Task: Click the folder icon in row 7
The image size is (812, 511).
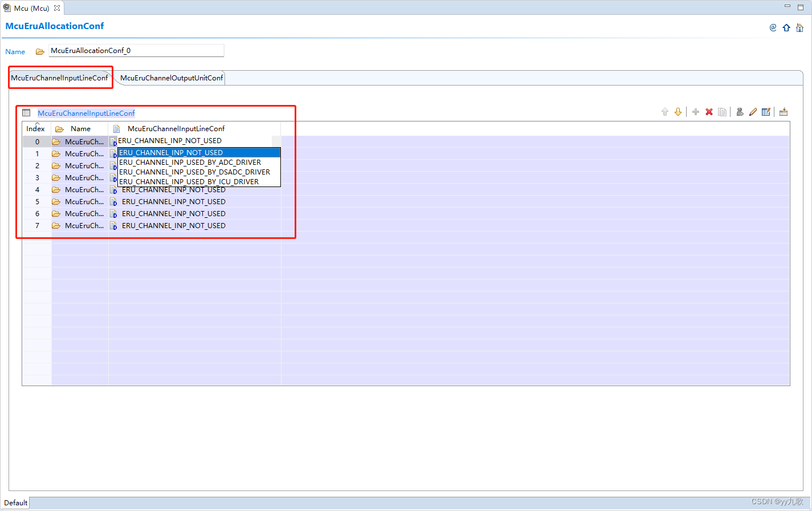Action: [x=56, y=225]
